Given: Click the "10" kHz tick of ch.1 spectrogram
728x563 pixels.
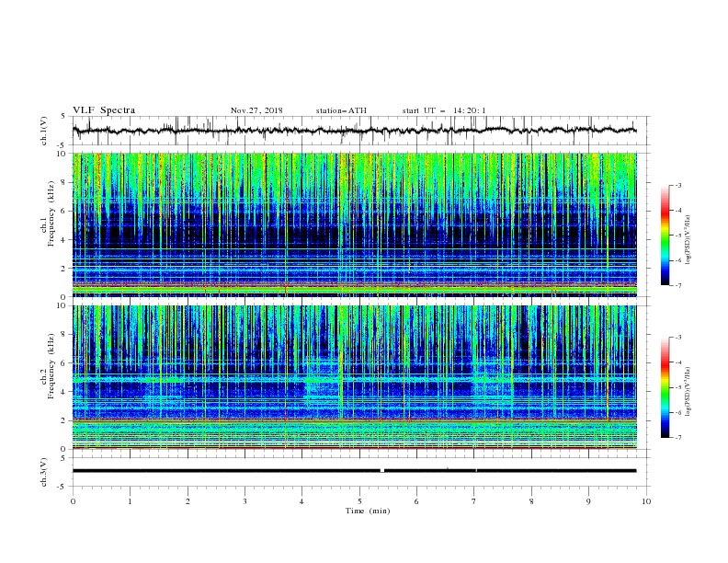Looking at the screenshot, I should point(63,154).
